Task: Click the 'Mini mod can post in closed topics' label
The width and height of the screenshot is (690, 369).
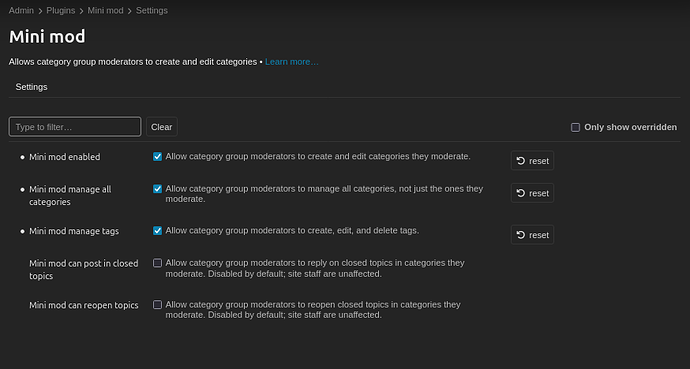Action: [x=84, y=270]
